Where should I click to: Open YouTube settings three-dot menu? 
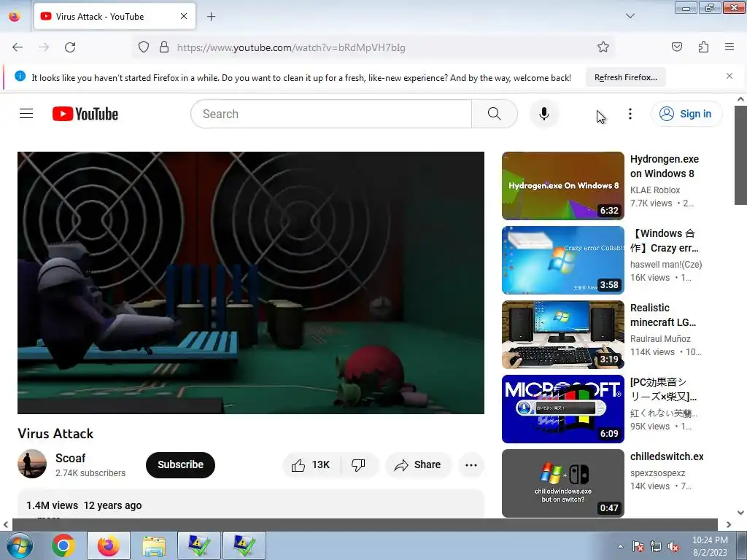click(630, 114)
